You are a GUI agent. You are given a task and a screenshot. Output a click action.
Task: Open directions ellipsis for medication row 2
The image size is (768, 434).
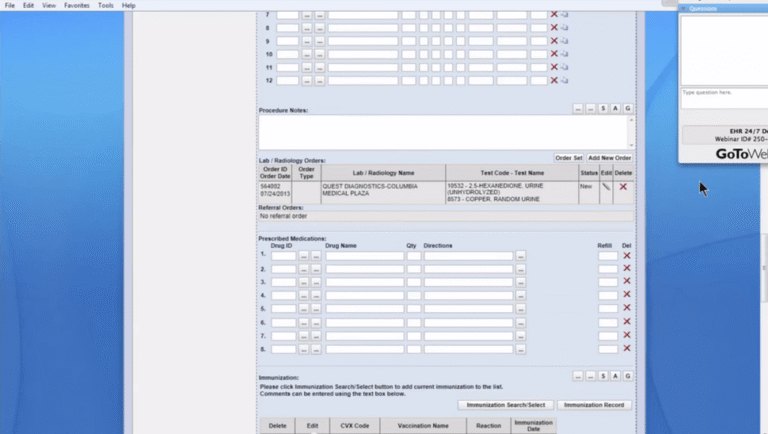[x=520, y=269]
